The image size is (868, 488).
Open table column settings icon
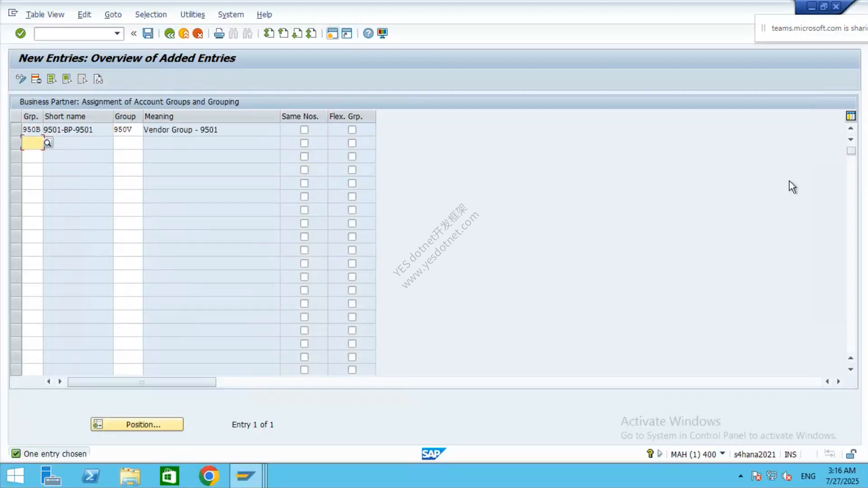[x=850, y=116]
